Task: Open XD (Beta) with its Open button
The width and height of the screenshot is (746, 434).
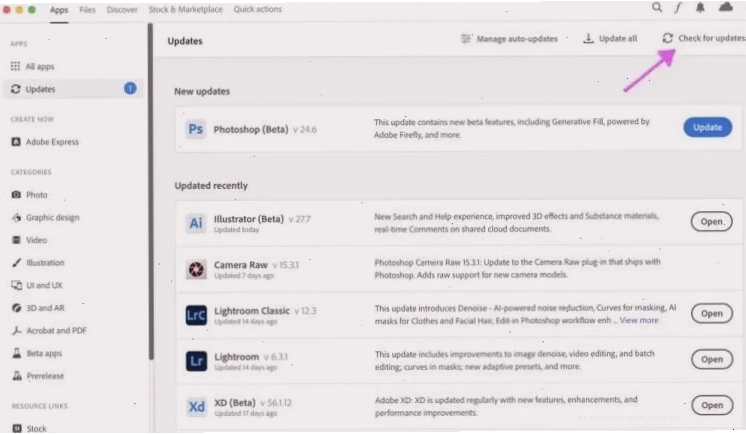Action: point(712,405)
